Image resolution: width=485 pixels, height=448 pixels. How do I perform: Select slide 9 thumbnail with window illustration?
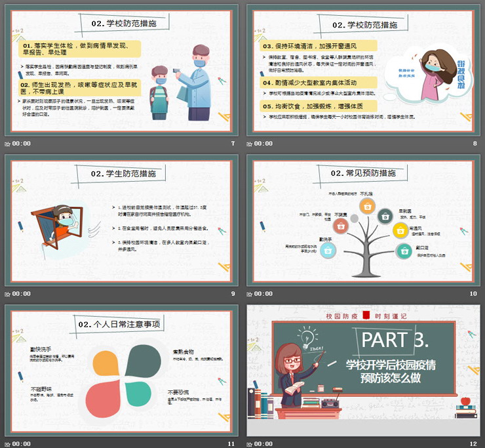click(x=121, y=220)
